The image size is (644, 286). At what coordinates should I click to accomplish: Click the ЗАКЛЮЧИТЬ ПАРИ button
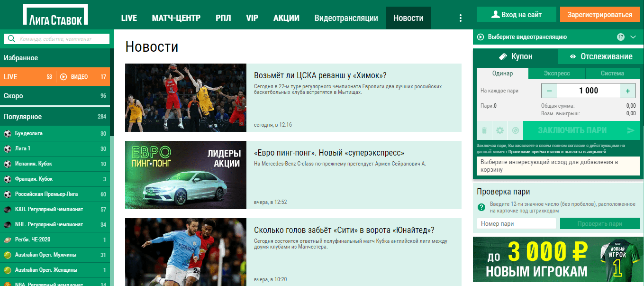581,130
